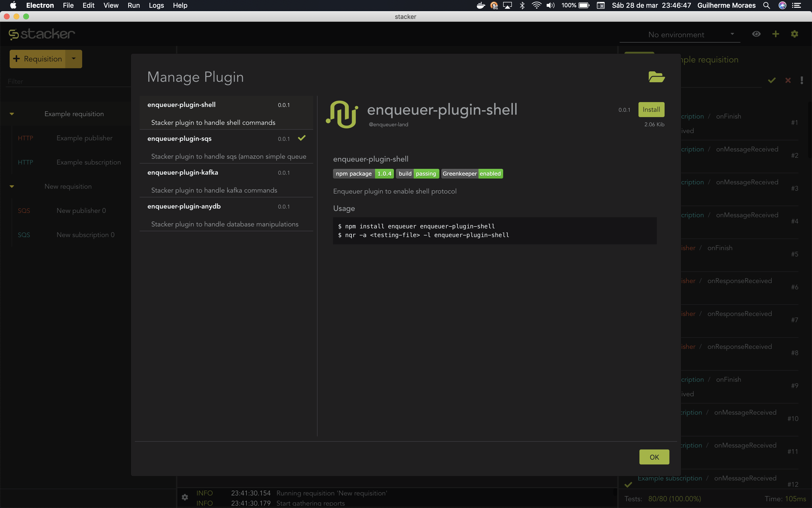812x508 pixels.
Task: Click the log line Running requisition 'New requisition'
Action: (332, 493)
